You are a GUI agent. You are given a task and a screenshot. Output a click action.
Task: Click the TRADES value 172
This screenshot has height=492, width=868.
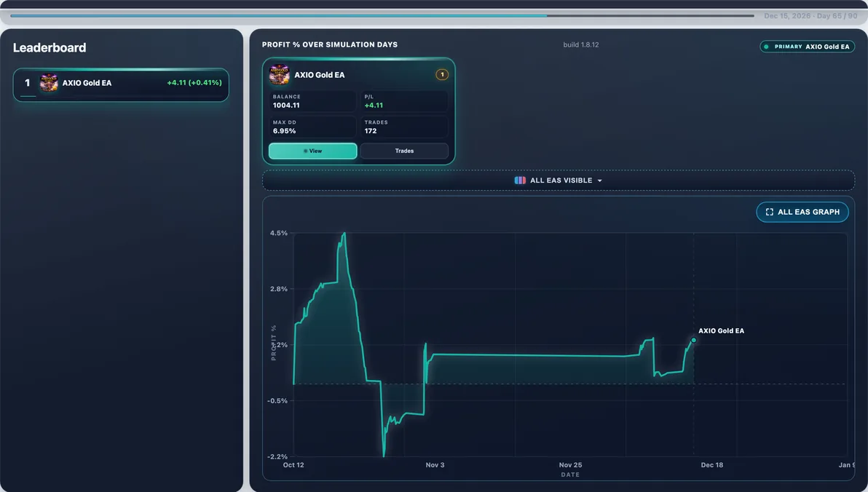(x=371, y=131)
